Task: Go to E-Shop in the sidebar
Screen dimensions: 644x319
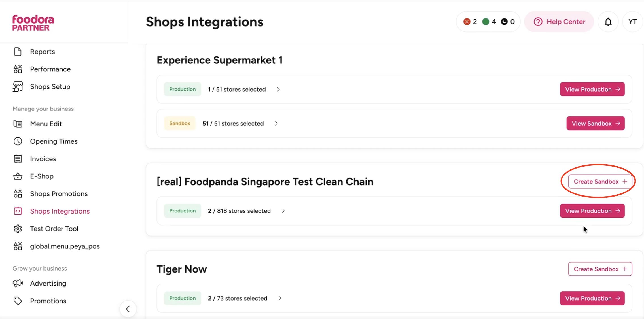Action: [x=42, y=176]
